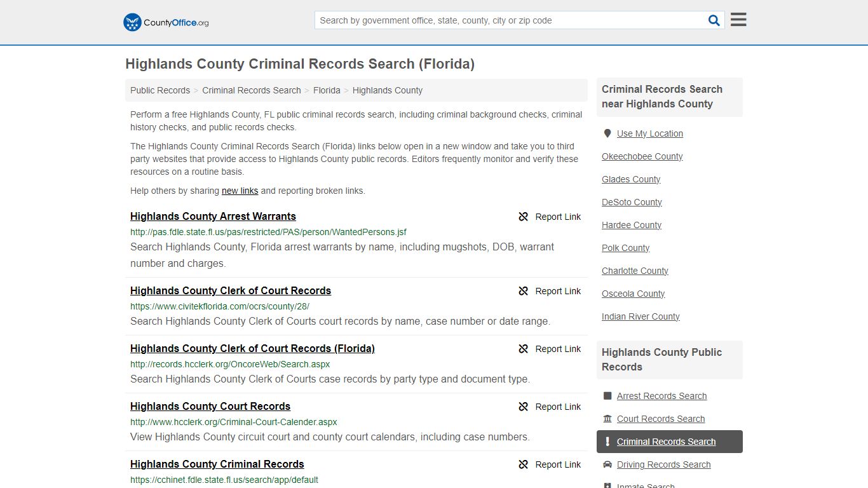Open Criminal Records Search breadcrumb
The image size is (868, 488).
pyautogui.click(x=252, y=90)
